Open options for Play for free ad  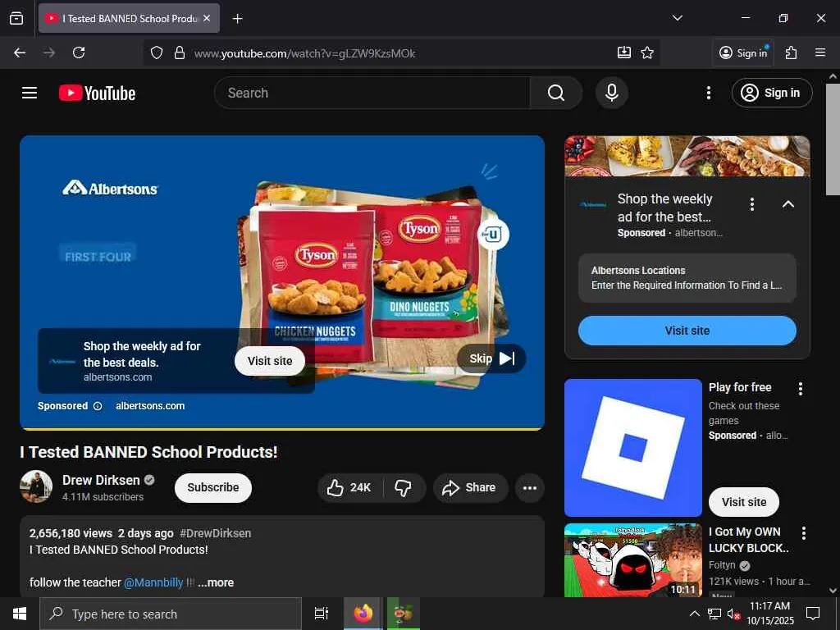(x=801, y=389)
